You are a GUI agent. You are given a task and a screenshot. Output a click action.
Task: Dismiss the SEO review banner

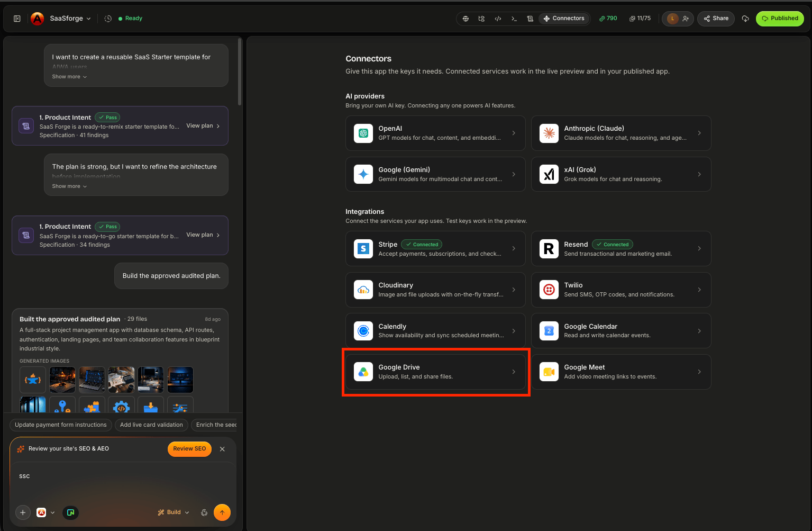(222, 449)
